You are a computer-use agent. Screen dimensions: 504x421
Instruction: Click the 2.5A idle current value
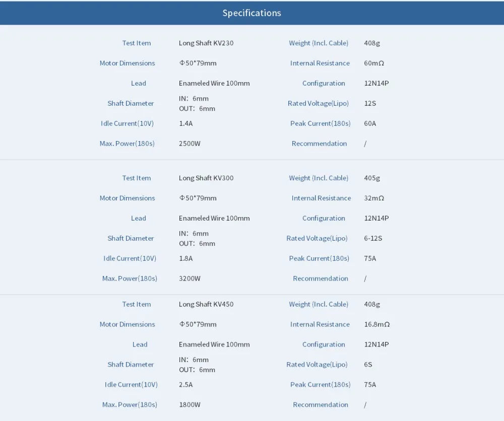coord(185,385)
